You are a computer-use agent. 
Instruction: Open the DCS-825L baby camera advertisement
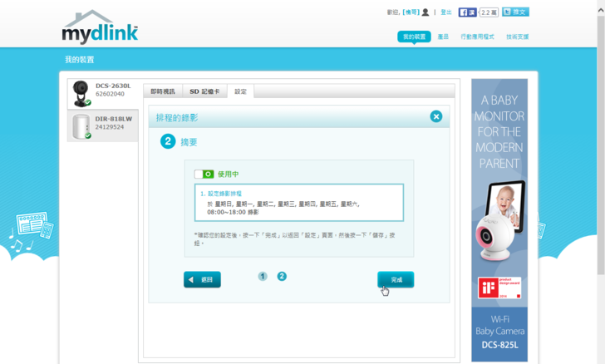point(499,220)
